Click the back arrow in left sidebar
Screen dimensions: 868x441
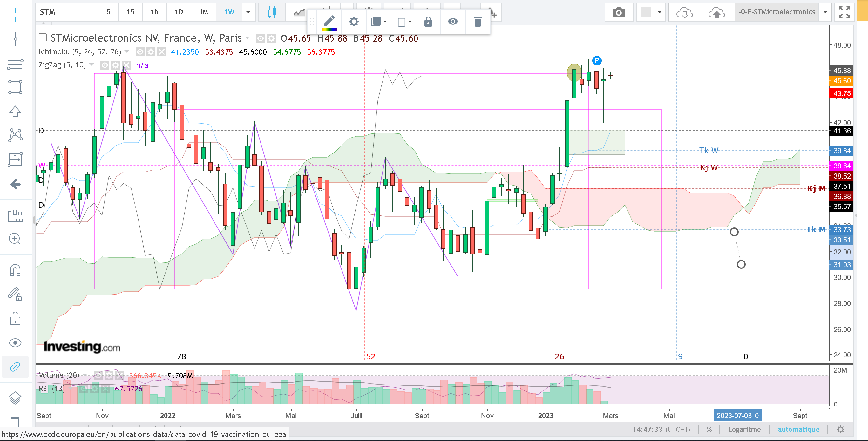click(x=15, y=184)
